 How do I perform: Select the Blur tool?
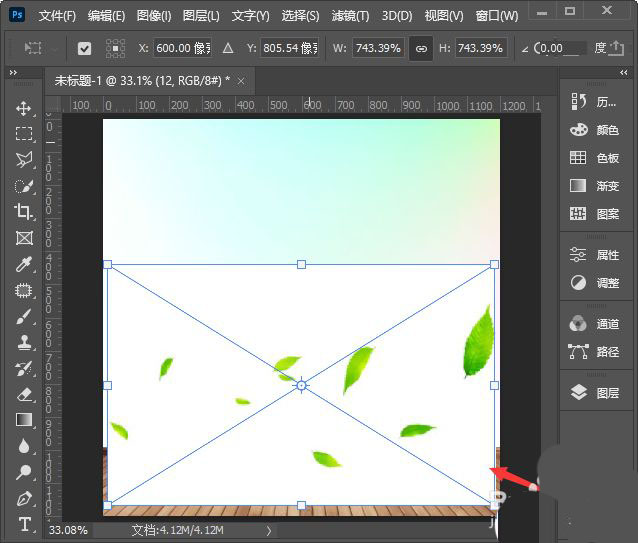24,446
